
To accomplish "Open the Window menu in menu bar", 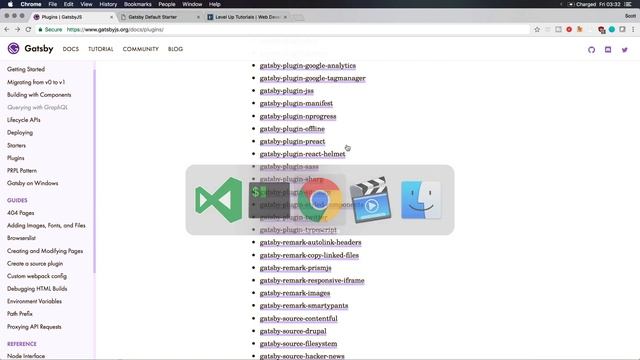I will tap(192, 4).
